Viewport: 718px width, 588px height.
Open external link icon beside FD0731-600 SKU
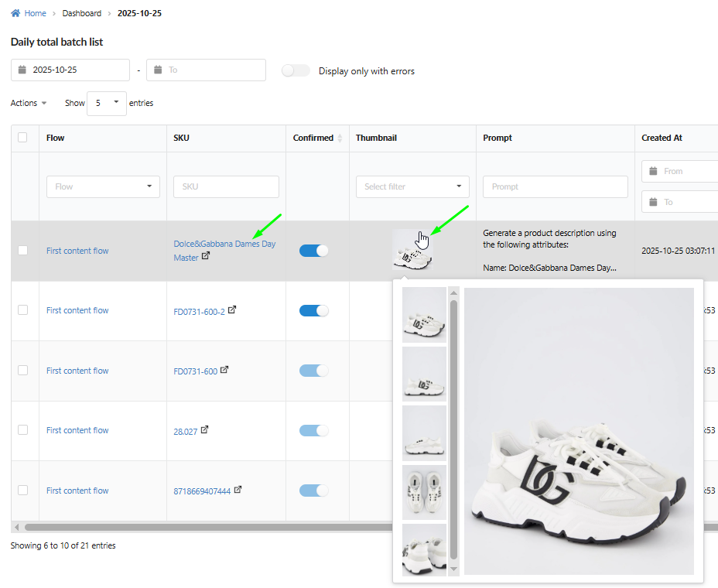point(224,370)
